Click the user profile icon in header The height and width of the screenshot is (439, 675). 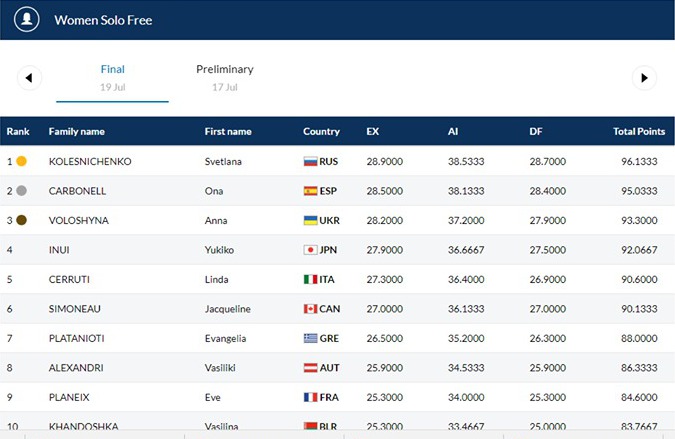pyautogui.click(x=28, y=19)
